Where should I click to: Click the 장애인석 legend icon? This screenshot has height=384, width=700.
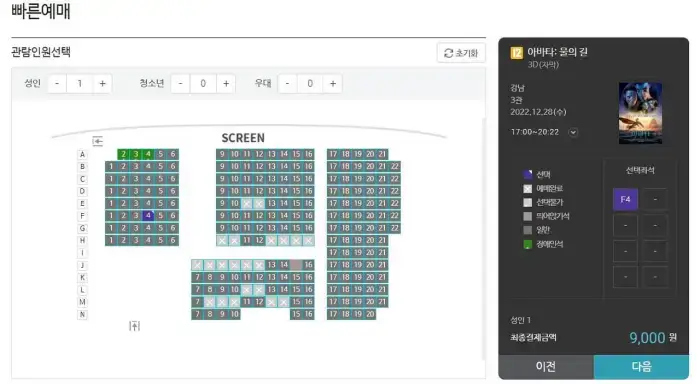[x=528, y=244]
